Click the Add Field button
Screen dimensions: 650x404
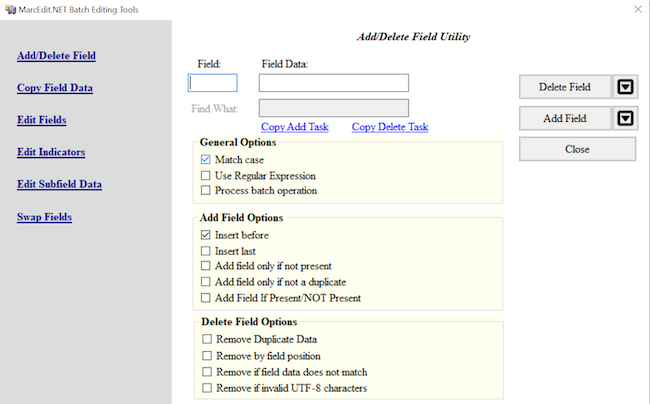click(565, 119)
